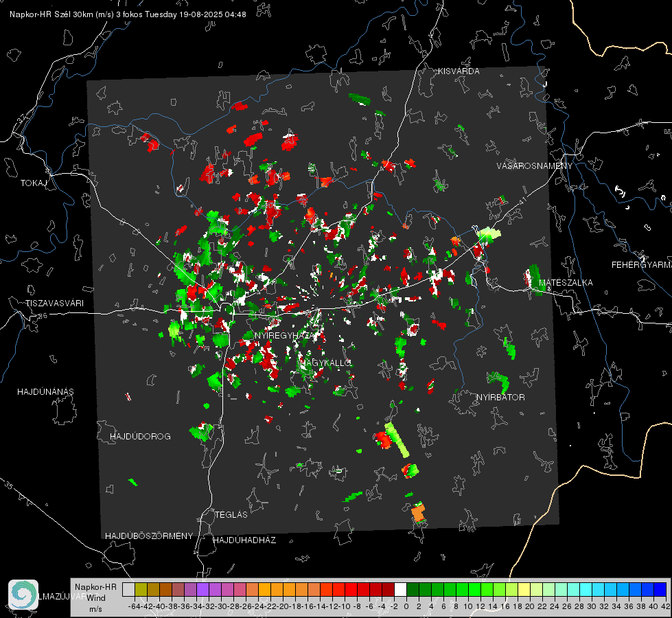The height and width of the screenshot is (618, 672).
Task: Click the 'Napkor-HR' legend label
Action: click(95, 586)
